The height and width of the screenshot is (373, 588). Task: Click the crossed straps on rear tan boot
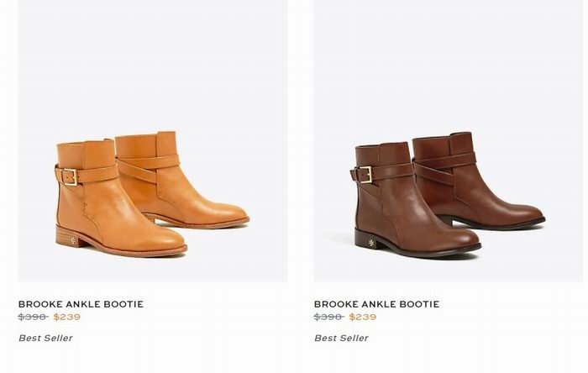(x=148, y=167)
